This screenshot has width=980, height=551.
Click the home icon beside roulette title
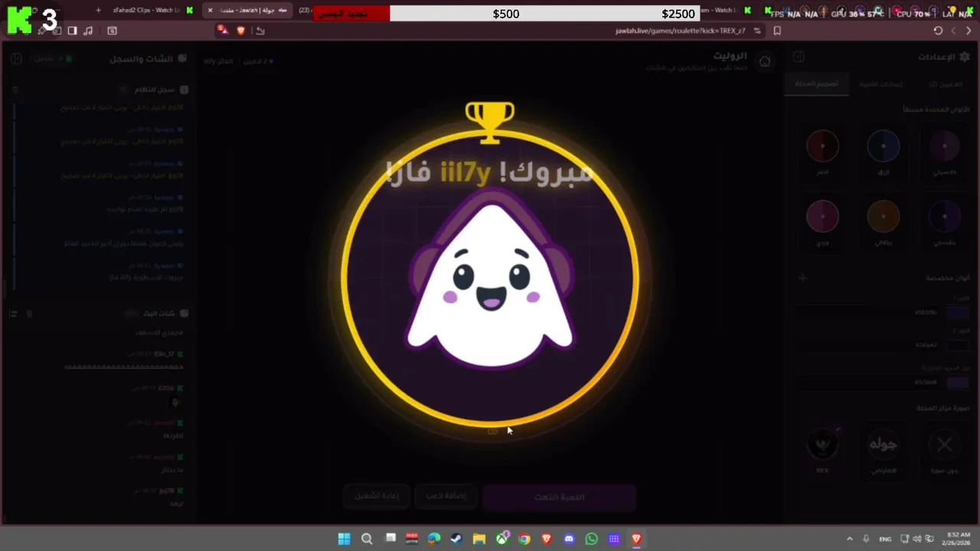pos(764,61)
